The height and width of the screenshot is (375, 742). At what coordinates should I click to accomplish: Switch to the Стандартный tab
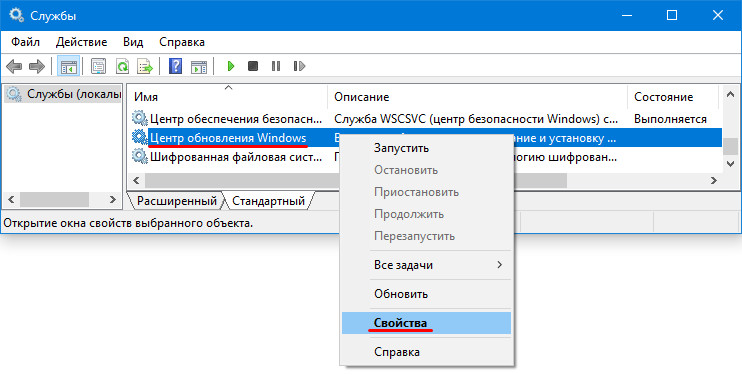[268, 201]
